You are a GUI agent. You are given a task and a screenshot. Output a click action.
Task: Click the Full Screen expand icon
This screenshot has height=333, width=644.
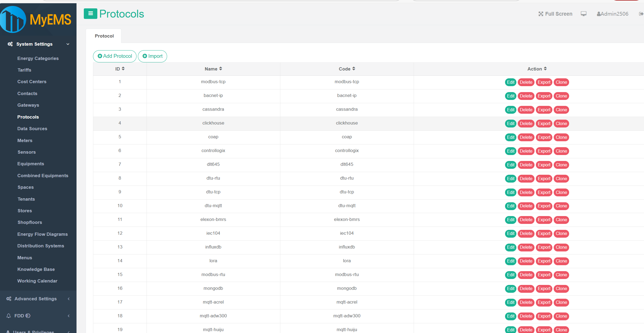click(540, 14)
